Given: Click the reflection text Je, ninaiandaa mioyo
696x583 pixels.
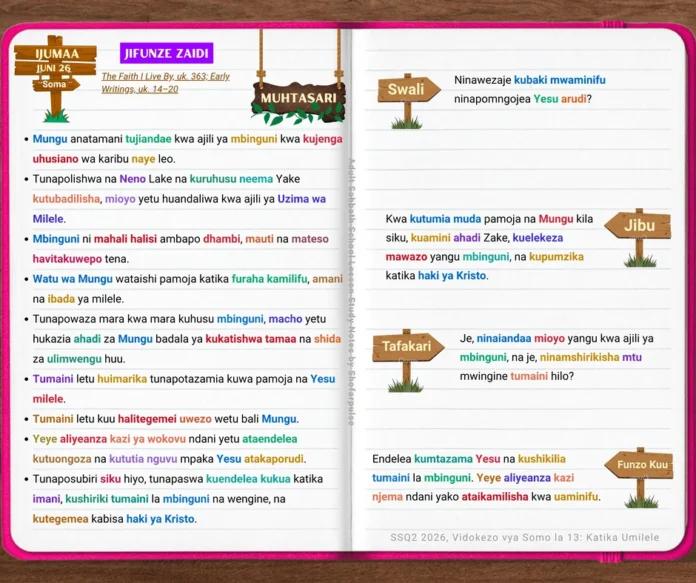Looking at the screenshot, I should (557, 357).
